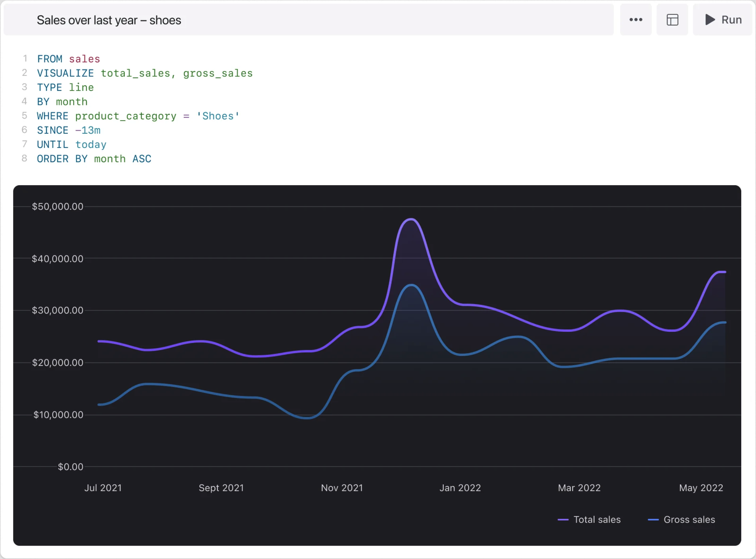
Task: Click the purple Total sales legend swatch
Action: click(563, 520)
